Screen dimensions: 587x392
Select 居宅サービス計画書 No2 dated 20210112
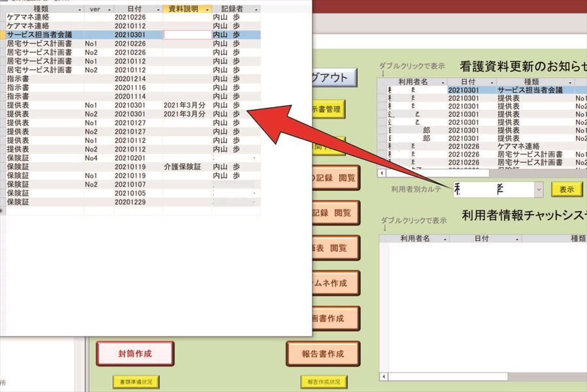click(x=133, y=70)
